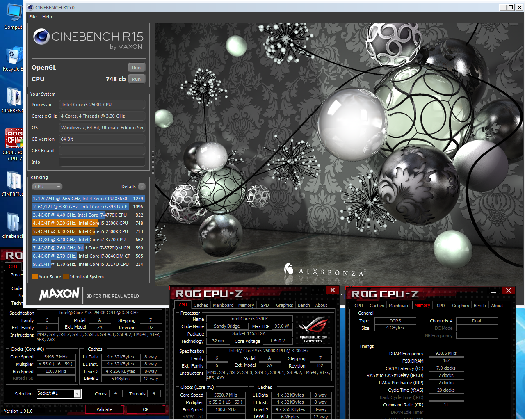The height and width of the screenshot is (420, 525).
Task: Click Republic of Gamers logo in CPU-Z
Action: [313, 329]
